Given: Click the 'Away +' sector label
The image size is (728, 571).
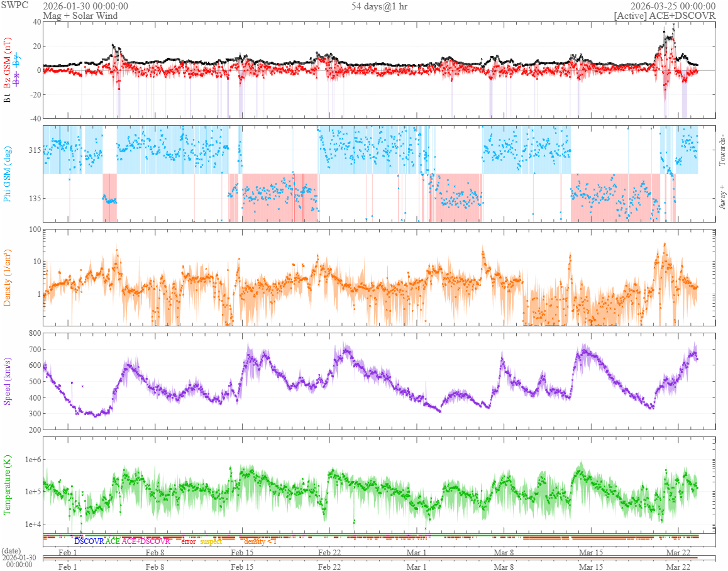Looking at the screenshot, I should coord(722,197).
